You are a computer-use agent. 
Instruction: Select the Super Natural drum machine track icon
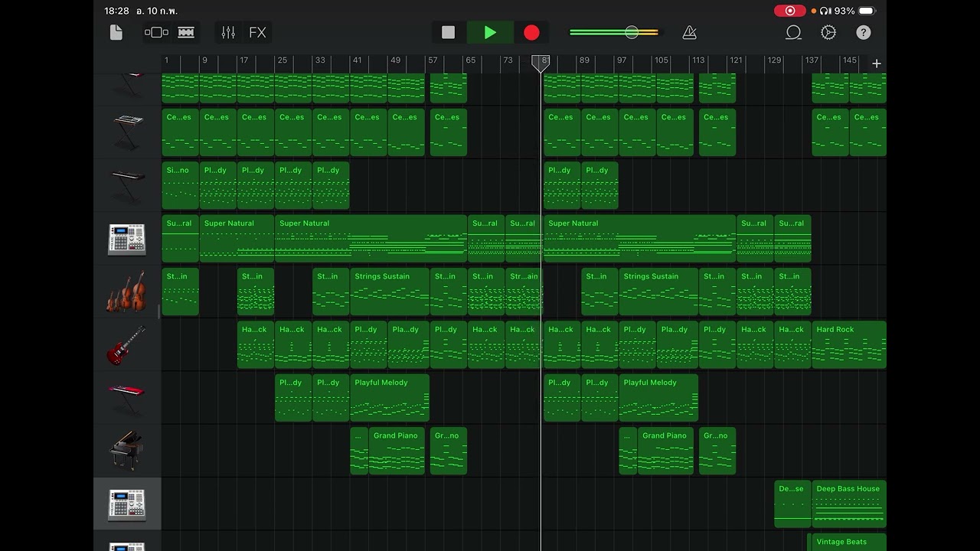(127, 239)
